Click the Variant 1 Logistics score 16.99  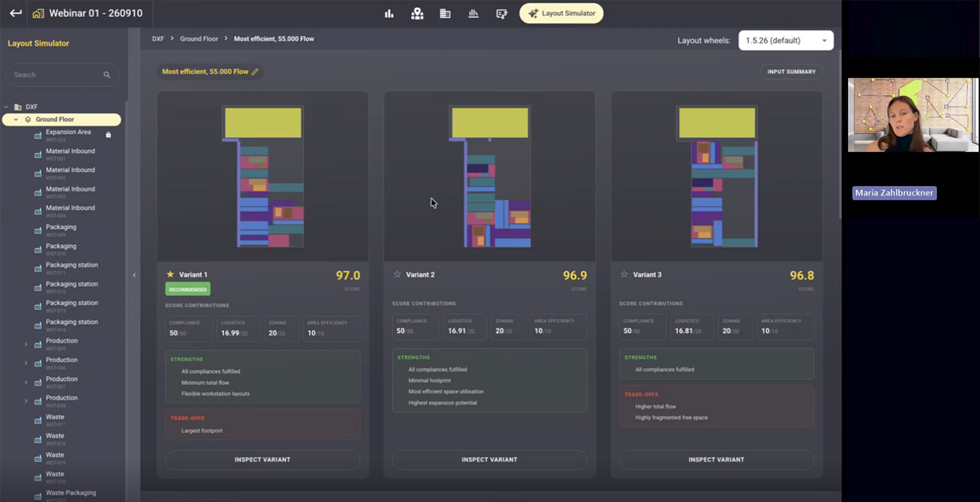pyautogui.click(x=230, y=333)
